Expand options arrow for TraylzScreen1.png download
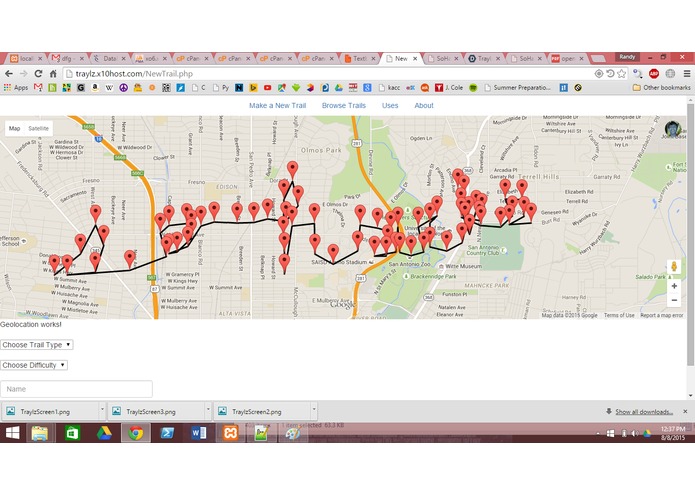 (102, 411)
